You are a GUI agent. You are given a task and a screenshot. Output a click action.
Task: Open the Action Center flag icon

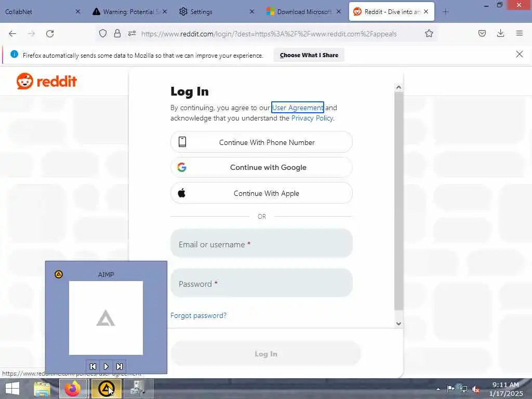tap(450, 389)
